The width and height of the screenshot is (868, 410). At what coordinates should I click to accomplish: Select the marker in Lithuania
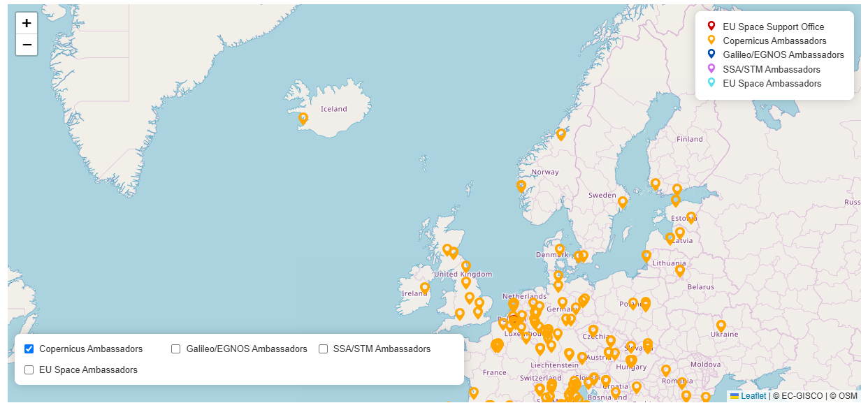[680, 270]
